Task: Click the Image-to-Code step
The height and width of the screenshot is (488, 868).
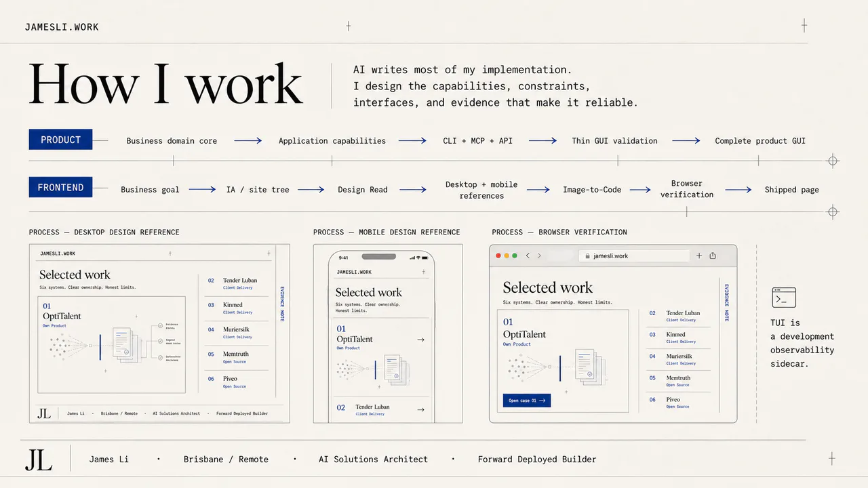Action: pyautogui.click(x=592, y=190)
